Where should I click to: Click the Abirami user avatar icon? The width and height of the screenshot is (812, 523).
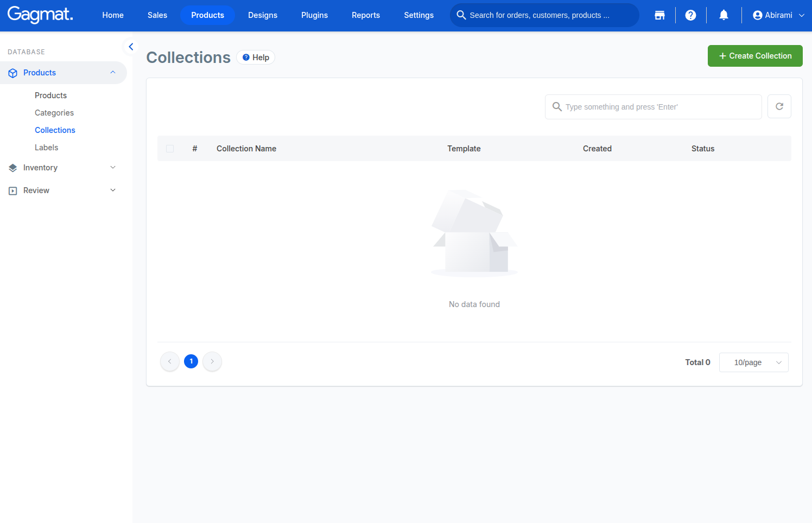758,15
